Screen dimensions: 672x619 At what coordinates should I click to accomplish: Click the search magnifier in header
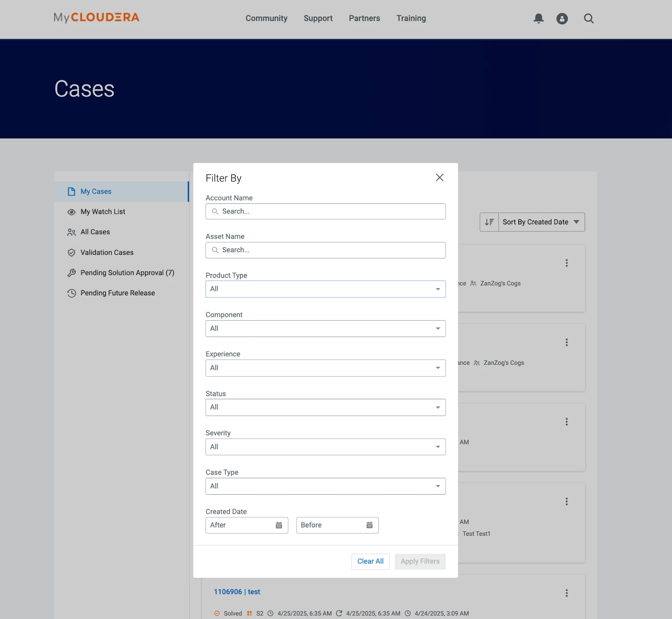tap(589, 18)
